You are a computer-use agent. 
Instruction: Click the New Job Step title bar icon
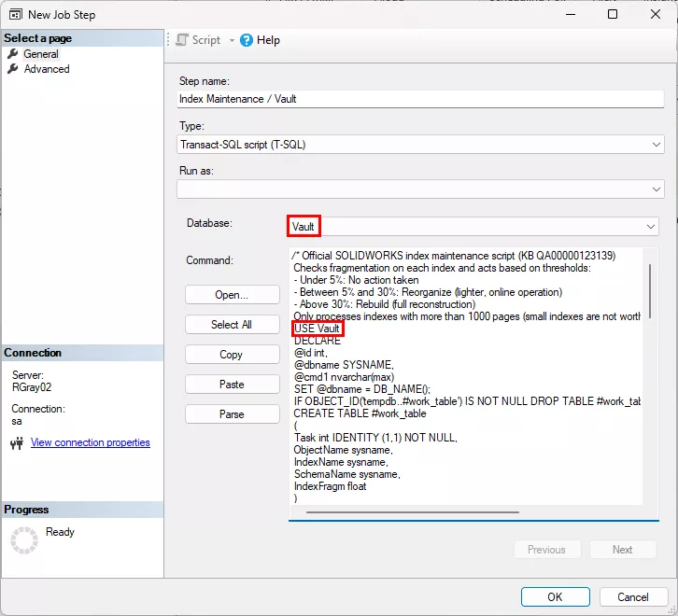(16, 14)
